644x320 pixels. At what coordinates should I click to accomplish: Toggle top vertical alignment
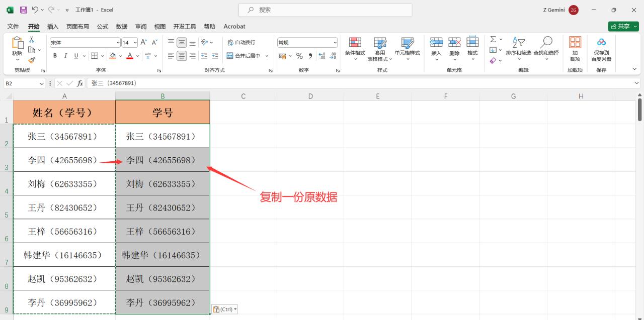point(171,43)
